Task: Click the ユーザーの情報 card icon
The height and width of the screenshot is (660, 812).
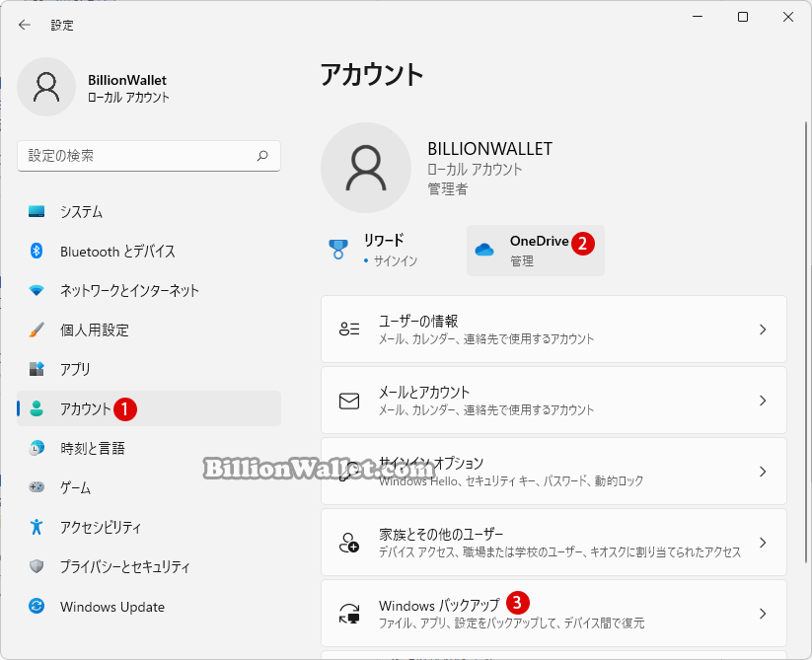Action: [349, 329]
